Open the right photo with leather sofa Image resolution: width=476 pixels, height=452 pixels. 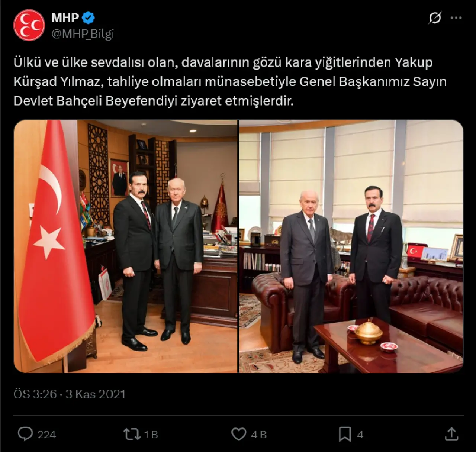351,246
